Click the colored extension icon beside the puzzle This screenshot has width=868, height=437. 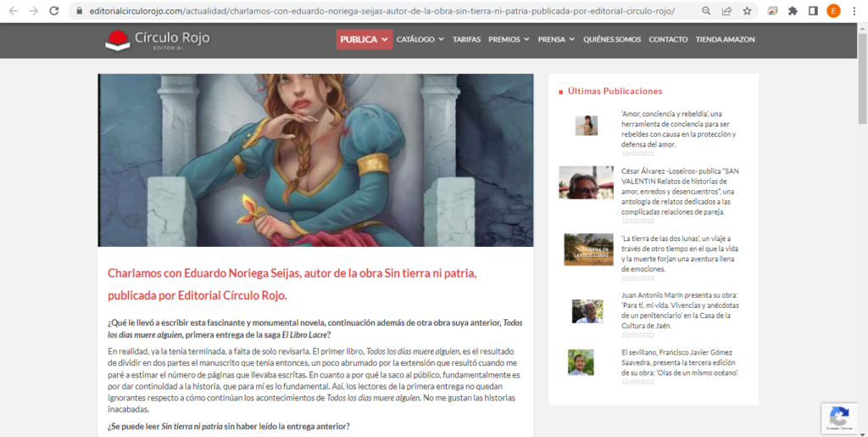(772, 10)
